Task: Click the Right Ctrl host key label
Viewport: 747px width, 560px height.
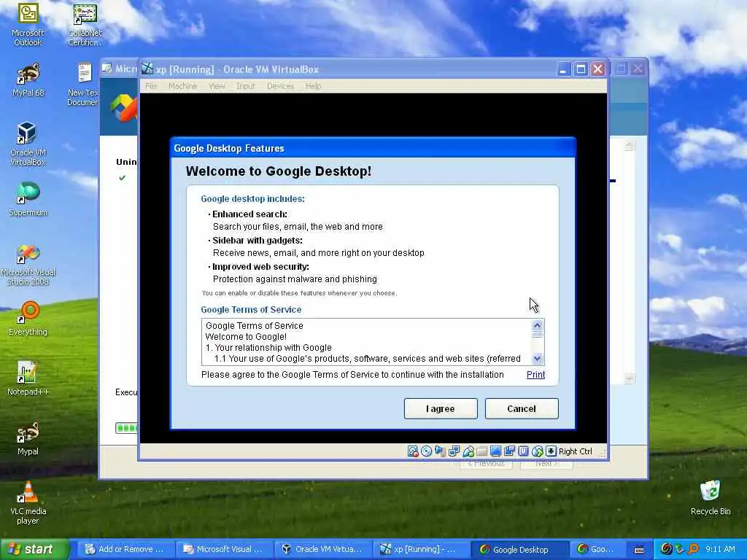Action: point(575,451)
